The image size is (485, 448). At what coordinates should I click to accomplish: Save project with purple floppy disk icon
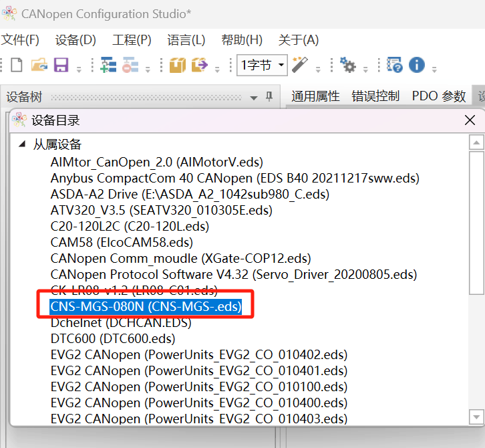click(61, 65)
